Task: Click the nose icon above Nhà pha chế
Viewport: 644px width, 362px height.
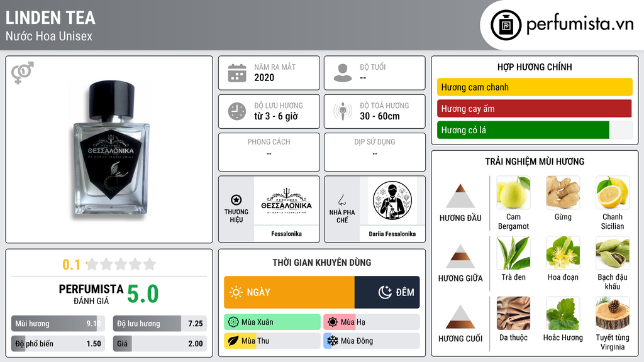Action: coord(341,200)
